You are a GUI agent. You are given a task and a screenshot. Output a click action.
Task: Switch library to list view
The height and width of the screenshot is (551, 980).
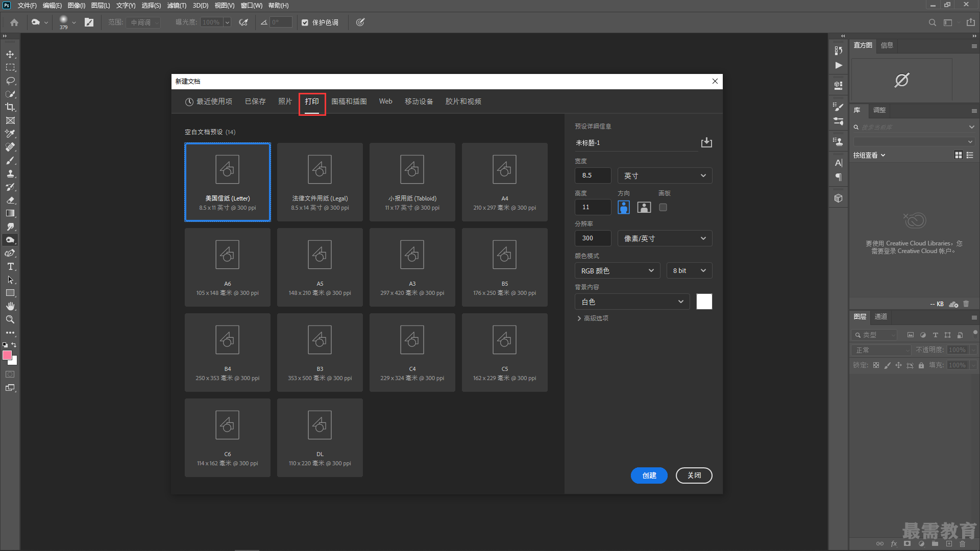tap(970, 155)
